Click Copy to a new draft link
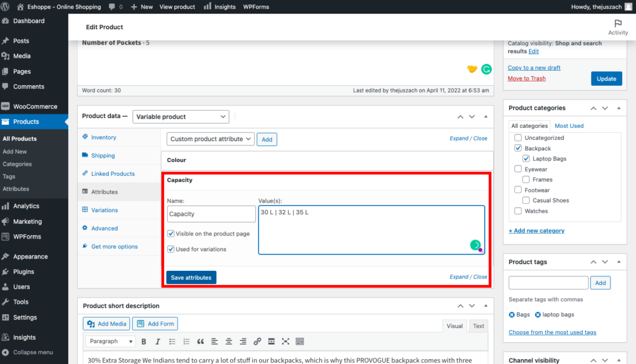 point(534,68)
